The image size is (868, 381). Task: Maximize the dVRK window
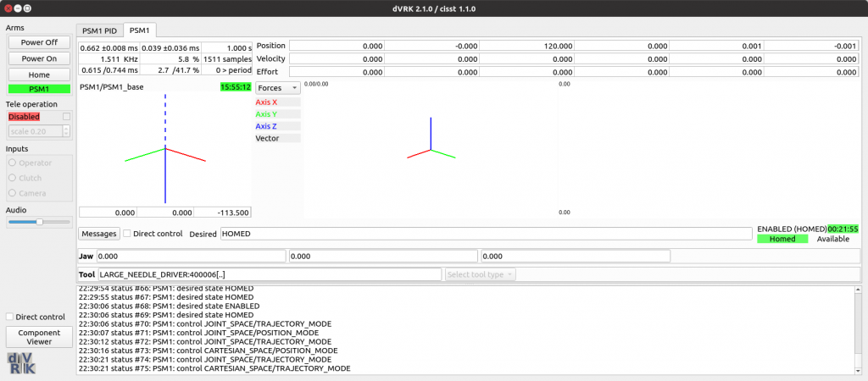point(28,8)
